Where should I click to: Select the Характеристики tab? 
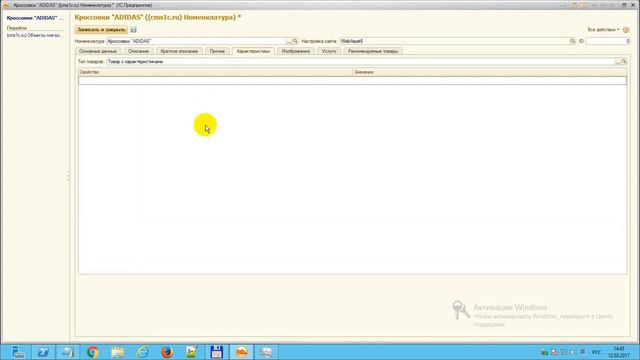coord(253,51)
